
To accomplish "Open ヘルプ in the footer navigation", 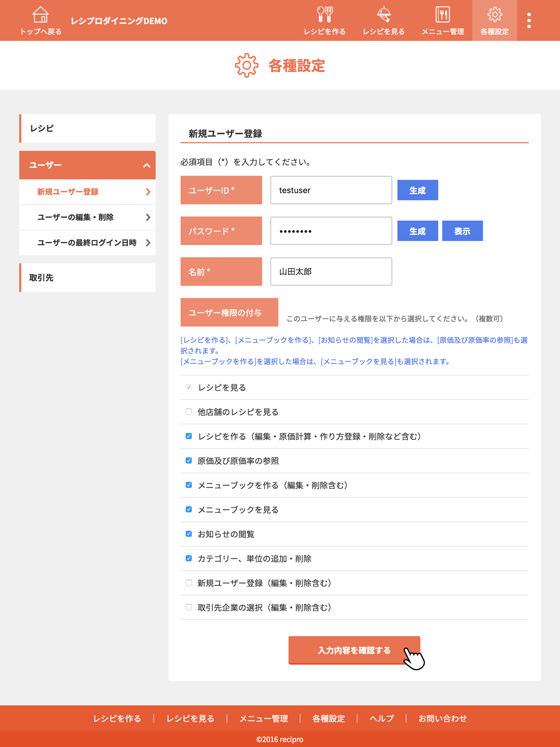I will [381, 719].
